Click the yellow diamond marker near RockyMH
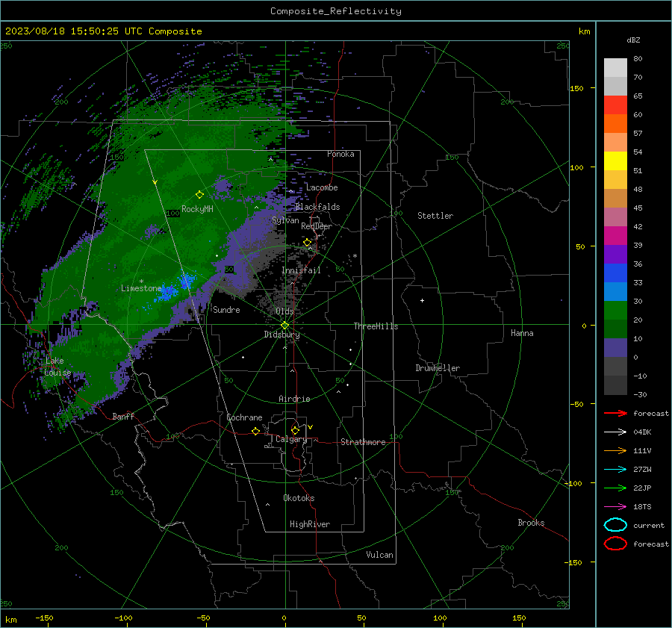 pyautogui.click(x=199, y=195)
